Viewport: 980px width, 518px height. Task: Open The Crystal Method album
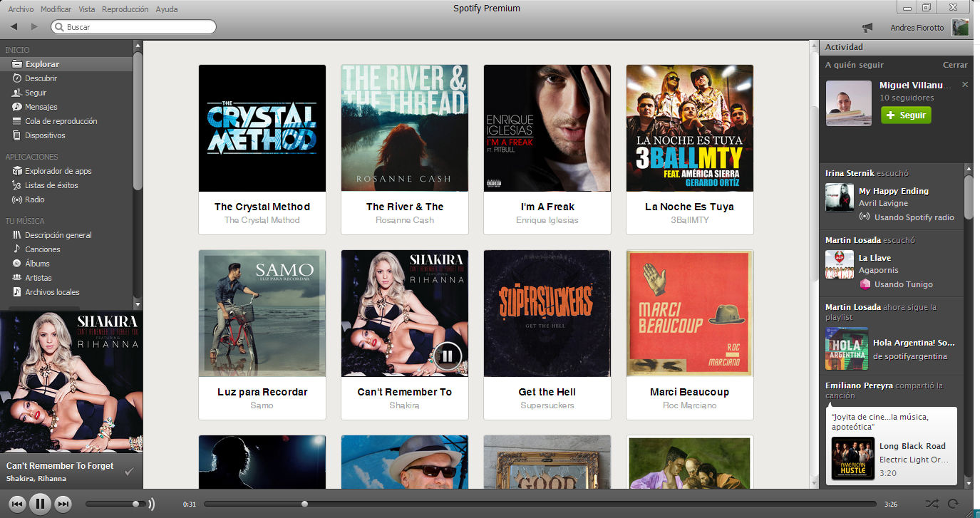pyautogui.click(x=262, y=128)
